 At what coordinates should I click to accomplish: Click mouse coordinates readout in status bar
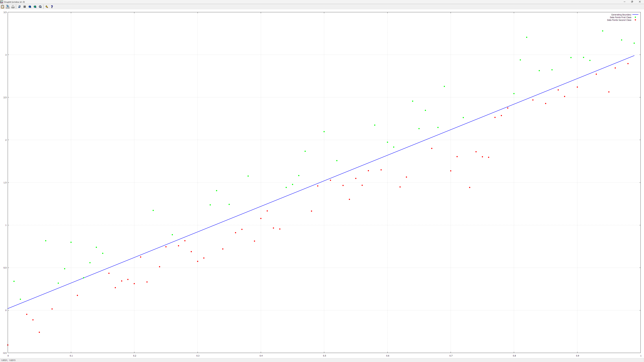(8, 360)
